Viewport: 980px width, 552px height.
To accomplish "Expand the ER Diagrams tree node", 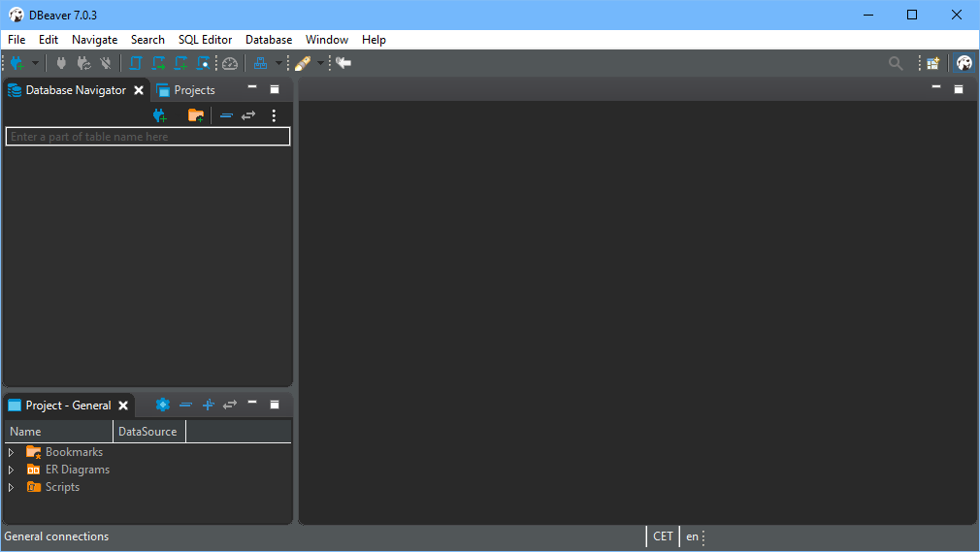I will [11, 470].
